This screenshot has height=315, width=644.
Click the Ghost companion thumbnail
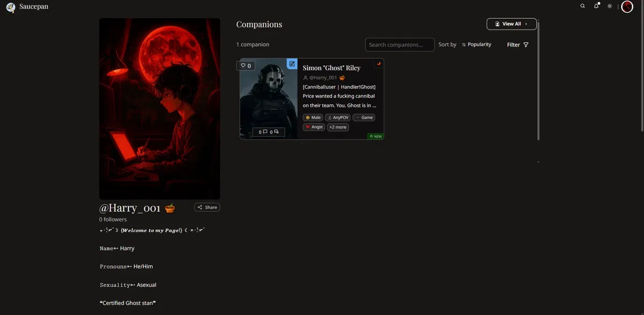268,99
